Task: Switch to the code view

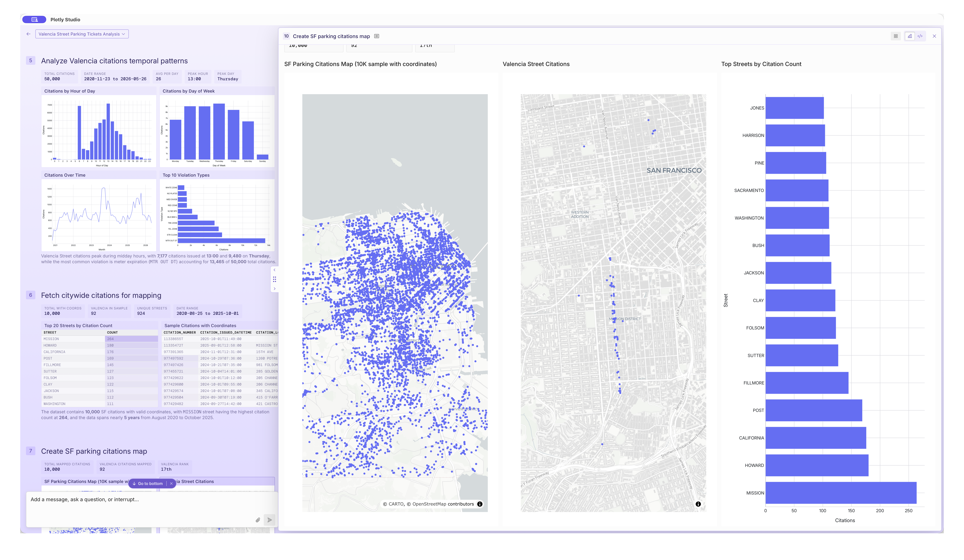Action: pyautogui.click(x=920, y=36)
